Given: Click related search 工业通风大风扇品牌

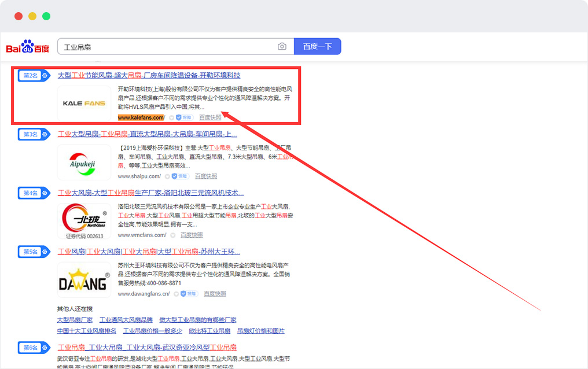Looking at the screenshot, I should 126,320.
